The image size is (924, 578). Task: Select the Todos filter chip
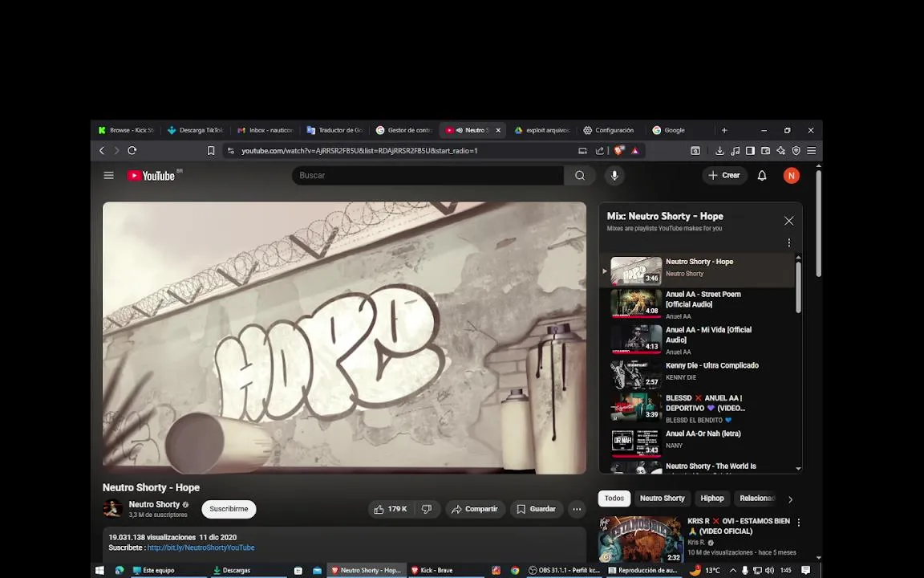click(614, 499)
